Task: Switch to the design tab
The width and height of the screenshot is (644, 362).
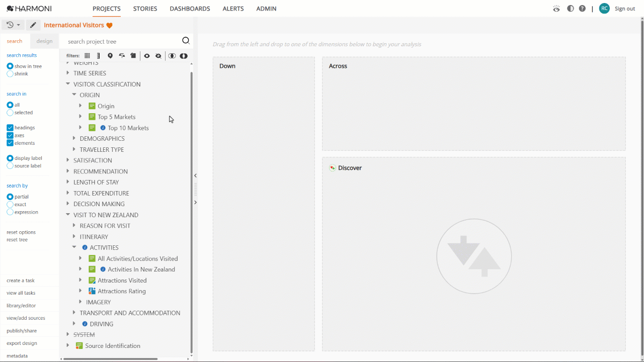Action: click(x=44, y=41)
